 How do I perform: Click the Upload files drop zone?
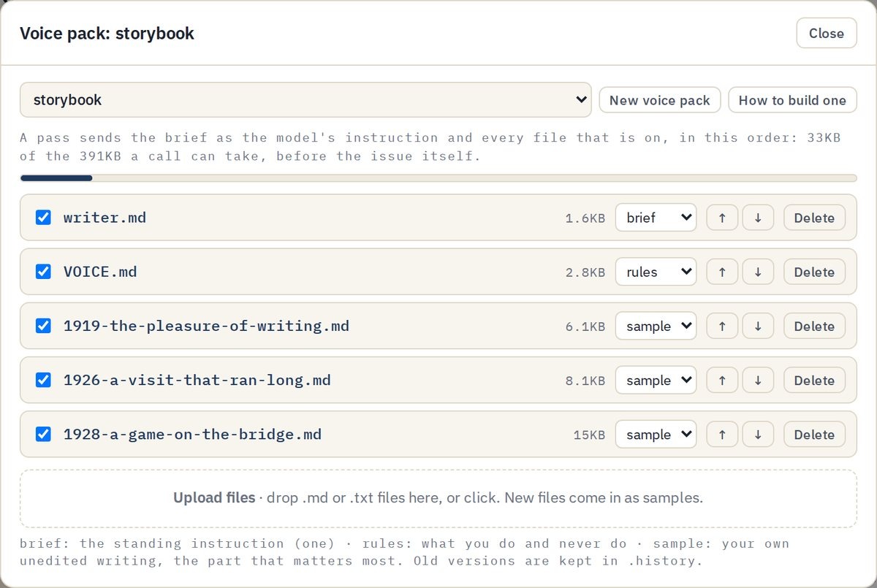coord(438,498)
